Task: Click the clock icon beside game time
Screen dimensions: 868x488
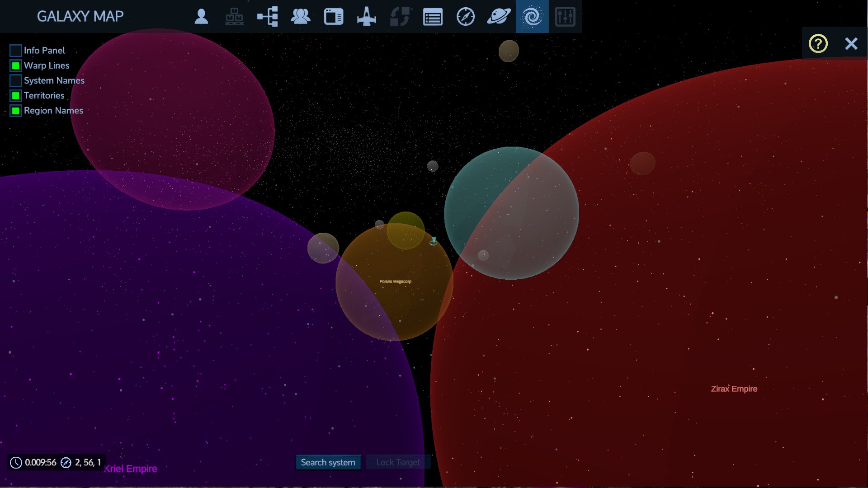Action: (x=16, y=463)
